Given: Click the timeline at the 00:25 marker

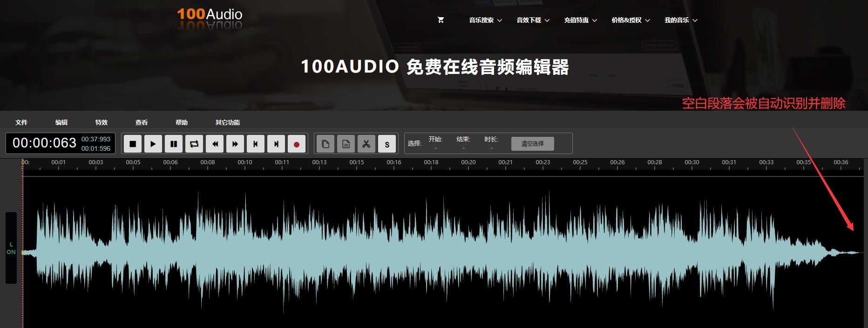Looking at the screenshot, I should [x=580, y=162].
